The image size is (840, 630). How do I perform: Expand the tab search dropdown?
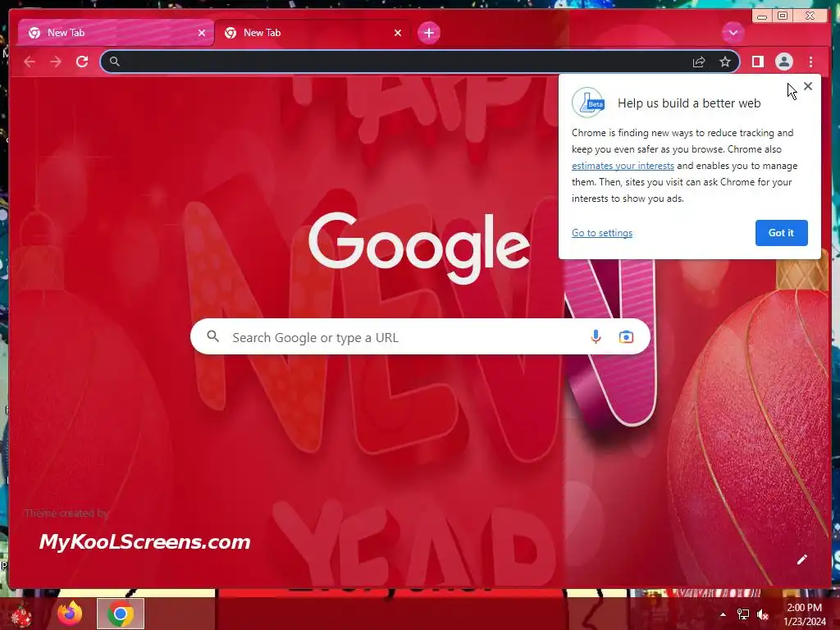click(733, 33)
